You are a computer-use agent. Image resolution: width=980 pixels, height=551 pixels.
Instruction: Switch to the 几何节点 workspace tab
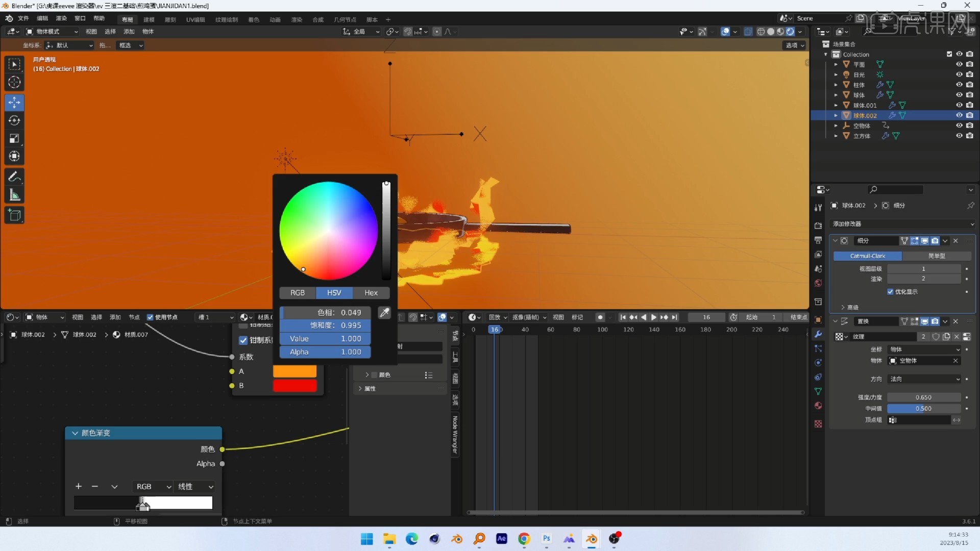[345, 20]
